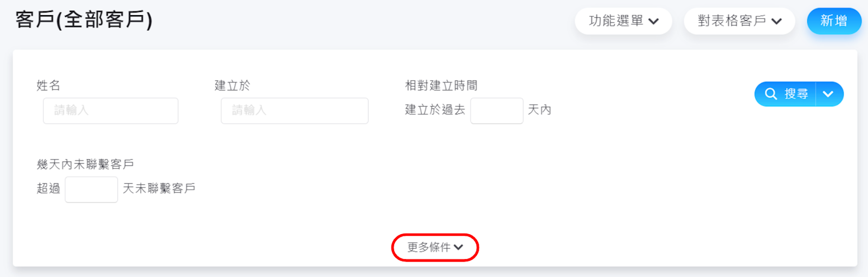The height and width of the screenshot is (277, 868).
Task: Click the 建立於 date input field
Action: click(x=294, y=111)
